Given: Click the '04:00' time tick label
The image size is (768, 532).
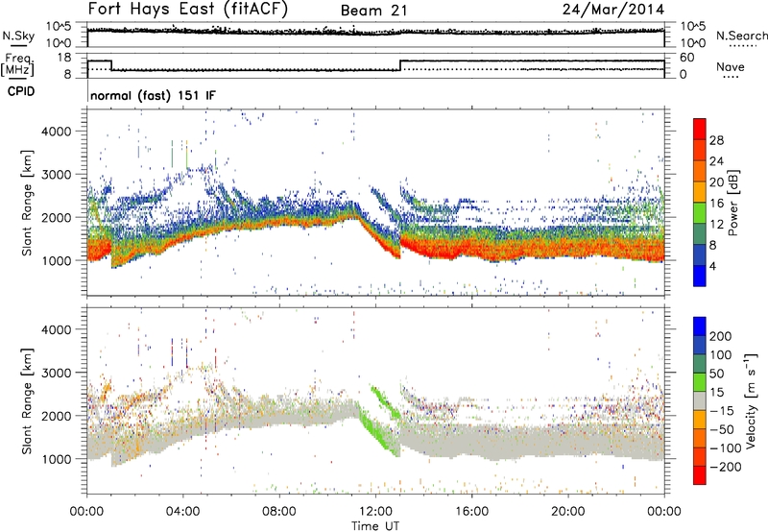Looking at the screenshot, I should tap(183, 511).
